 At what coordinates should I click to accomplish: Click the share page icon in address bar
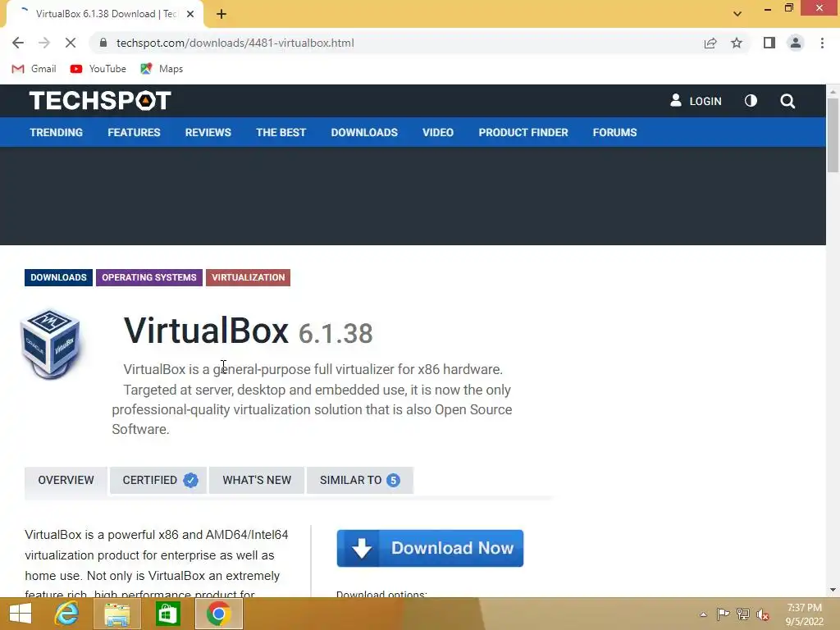710,43
